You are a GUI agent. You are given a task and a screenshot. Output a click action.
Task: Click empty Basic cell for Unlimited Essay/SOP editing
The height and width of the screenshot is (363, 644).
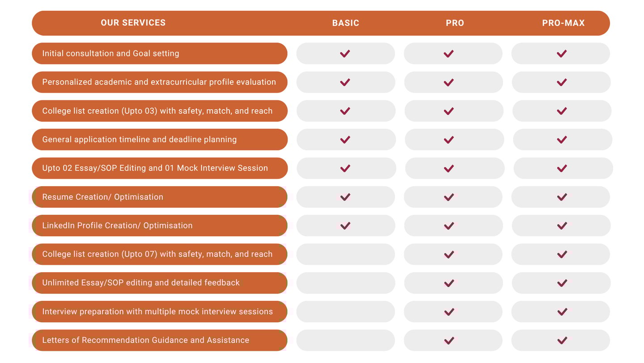click(345, 283)
